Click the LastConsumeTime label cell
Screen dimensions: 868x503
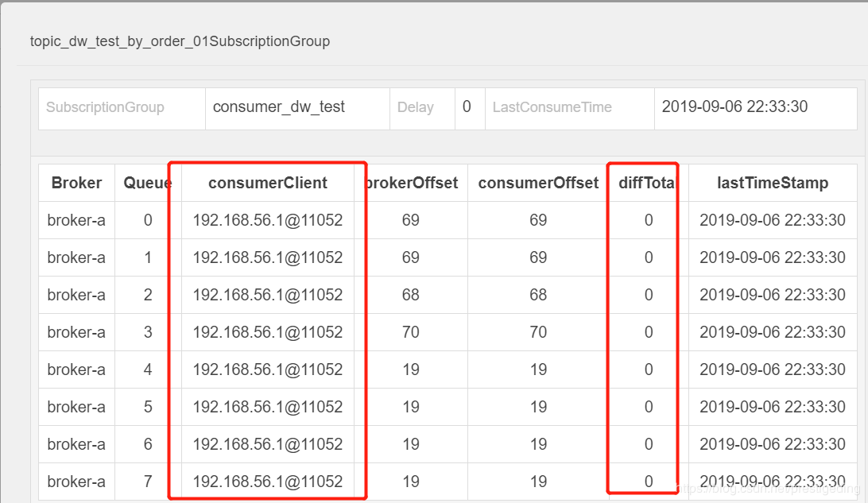552,107
